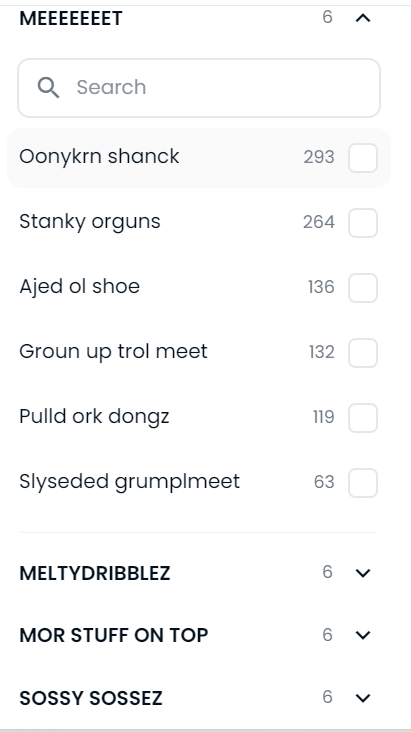Viewport: 411px width, 732px height.
Task: Pick the Slyseded grumplmeet filter label
Action: 129,481
